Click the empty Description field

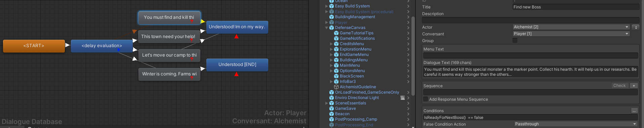[x=531, y=20]
